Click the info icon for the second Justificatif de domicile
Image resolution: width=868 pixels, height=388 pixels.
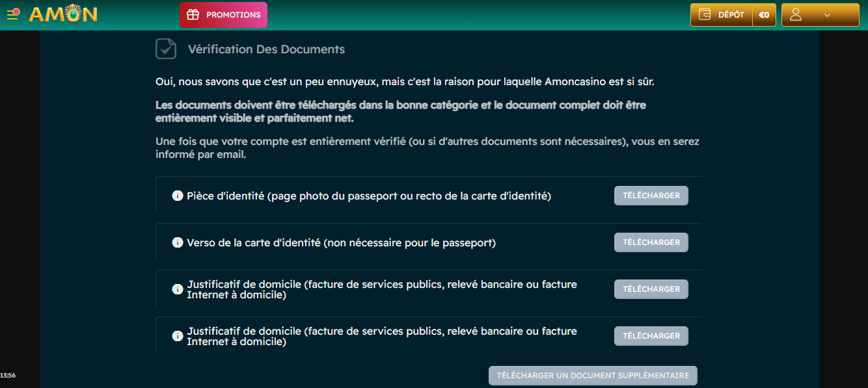click(x=177, y=336)
